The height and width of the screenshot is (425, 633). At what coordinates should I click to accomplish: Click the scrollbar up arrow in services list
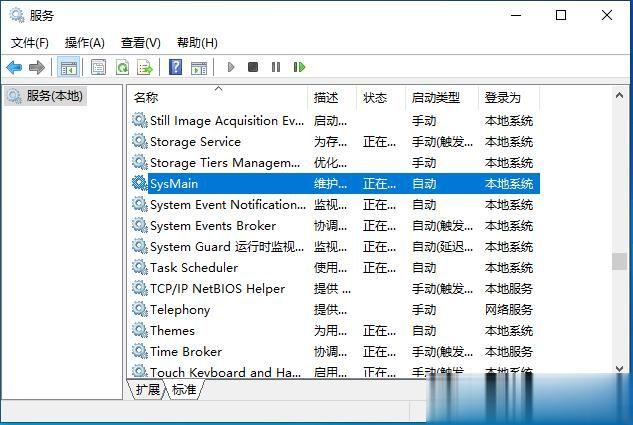pyautogui.click(x=619, y=95)
